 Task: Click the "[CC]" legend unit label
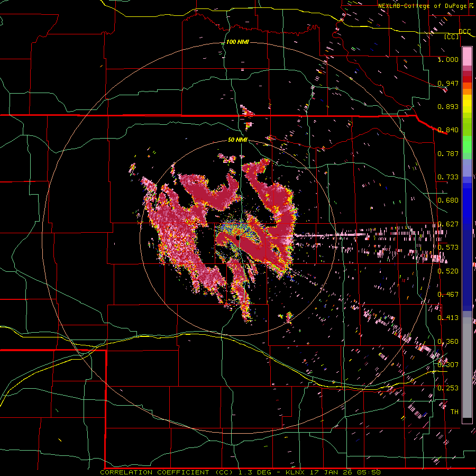[452, 36]
